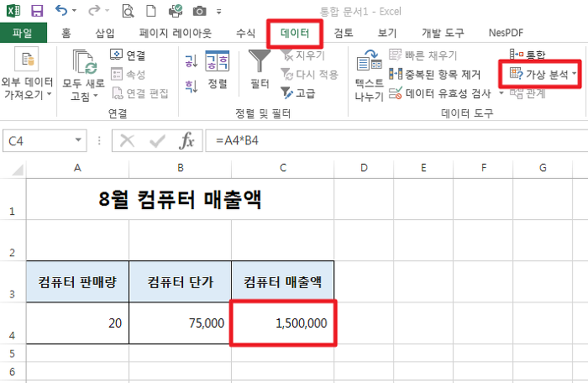Open the 가상 분석 what-if dropdown
Screen dimensions: 588x383
pos(543,74)
